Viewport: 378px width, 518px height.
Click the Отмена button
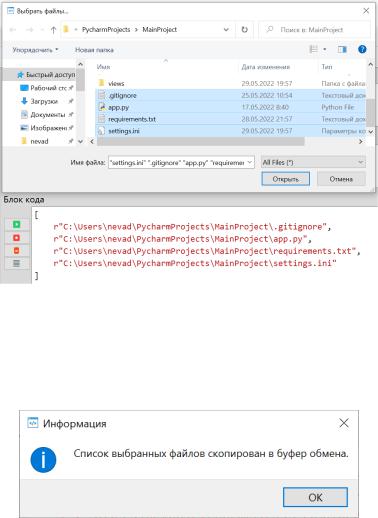coord(341,179)
